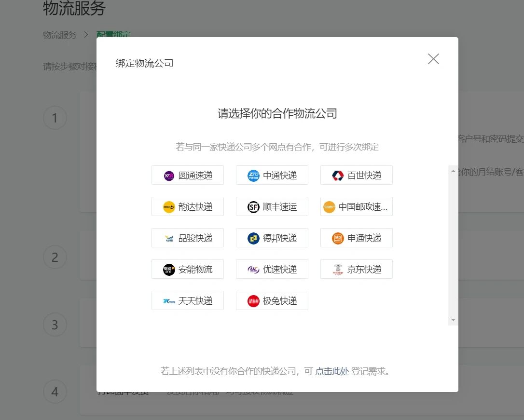Click the purple YTO 圆通速递 logo icon
This screenshot has width=524, height=420.
(x=169, y=176)
